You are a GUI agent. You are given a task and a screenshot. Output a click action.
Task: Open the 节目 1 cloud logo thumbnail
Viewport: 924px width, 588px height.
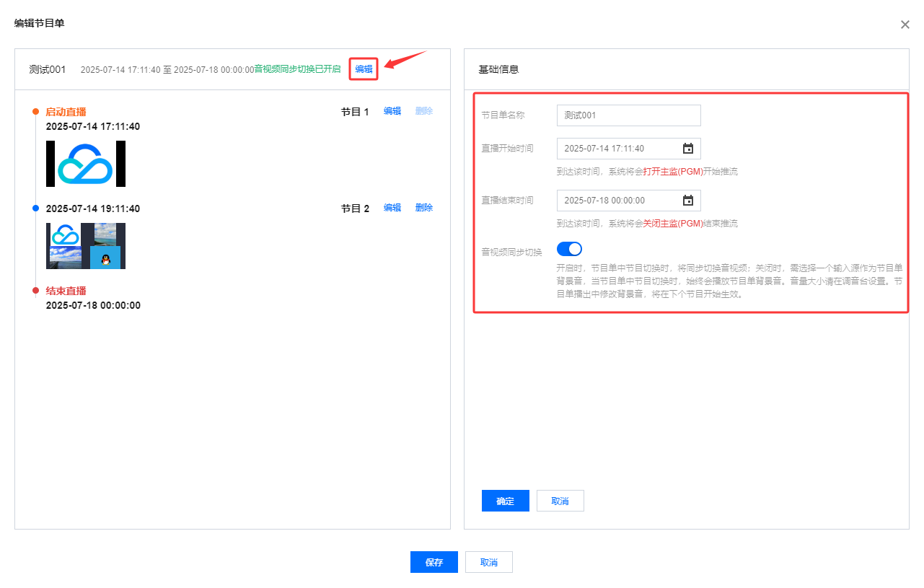pyautogui.click(x=86, y=164)
